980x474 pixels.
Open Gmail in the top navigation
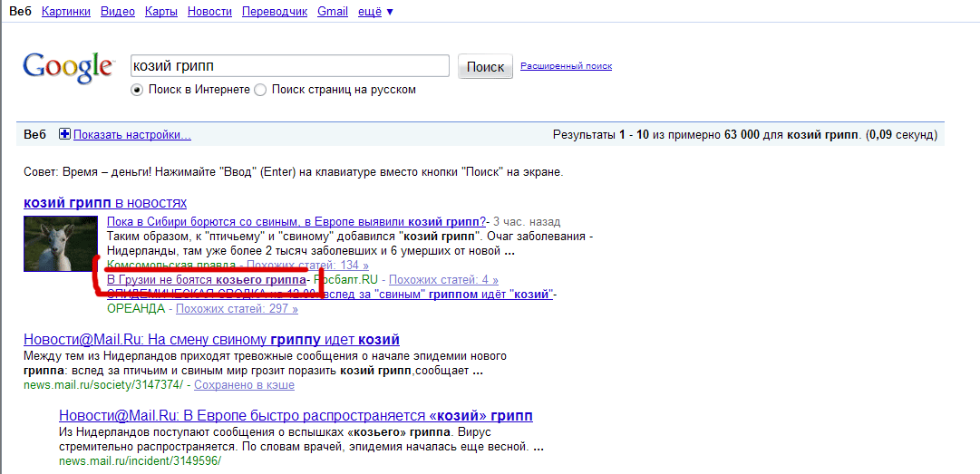333,11
